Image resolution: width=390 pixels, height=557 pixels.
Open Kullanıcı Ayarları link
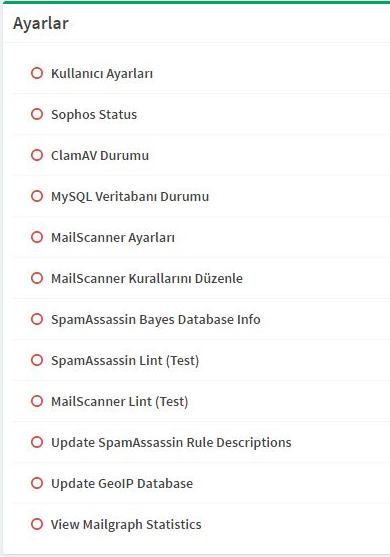(102, 74)
